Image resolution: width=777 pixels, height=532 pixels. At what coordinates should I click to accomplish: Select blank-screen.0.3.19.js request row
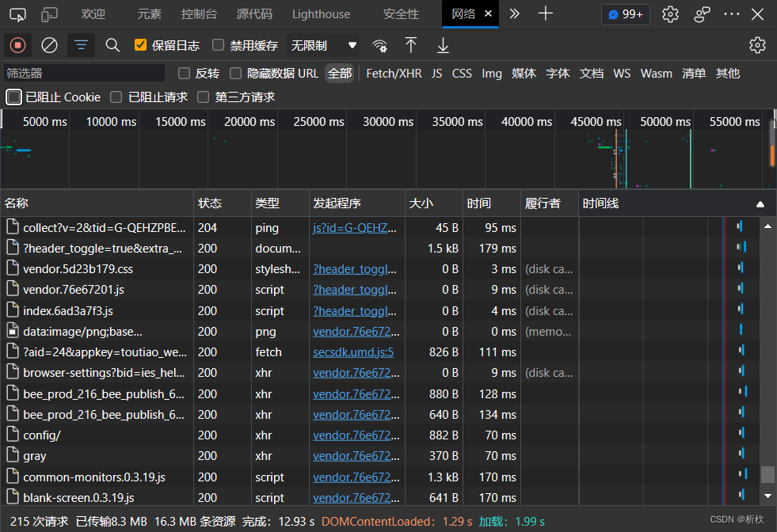pyautogui.click(x=78, y=497)
